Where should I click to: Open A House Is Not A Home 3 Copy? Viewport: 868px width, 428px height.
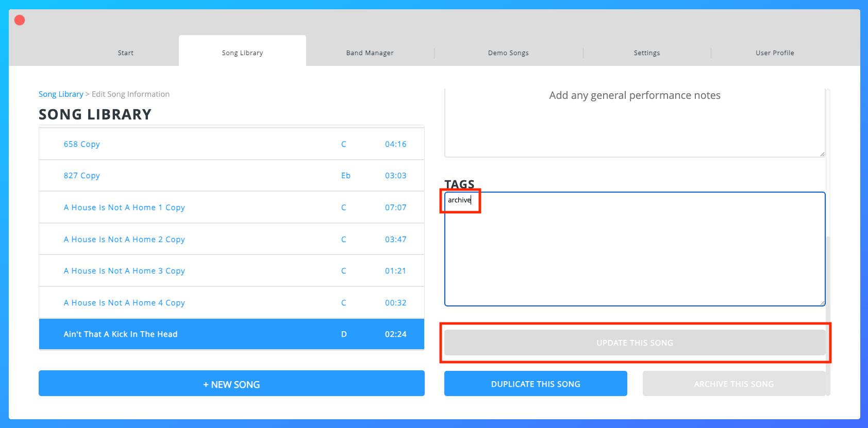point(124,271)
